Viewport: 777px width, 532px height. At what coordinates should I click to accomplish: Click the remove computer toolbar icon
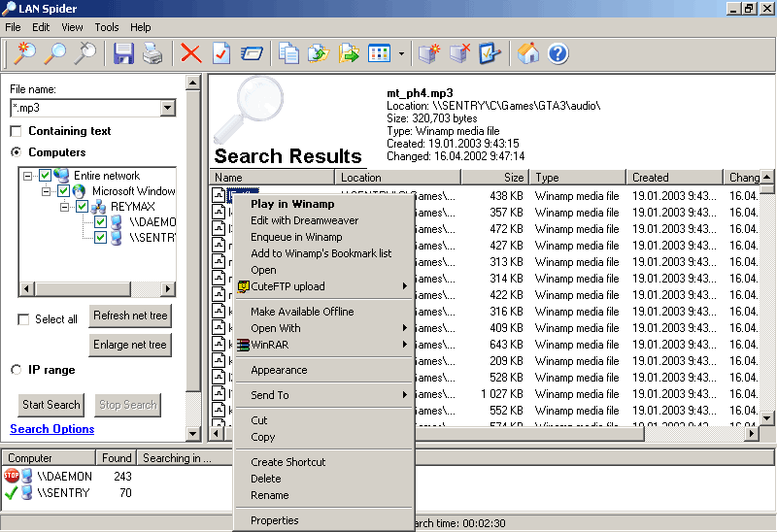(x=459, y=53)
